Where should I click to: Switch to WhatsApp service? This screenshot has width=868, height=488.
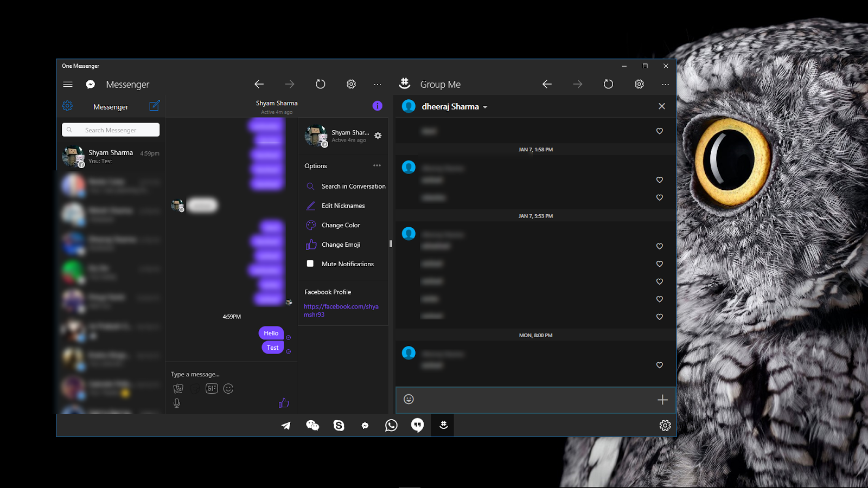[x=391, y=426]
